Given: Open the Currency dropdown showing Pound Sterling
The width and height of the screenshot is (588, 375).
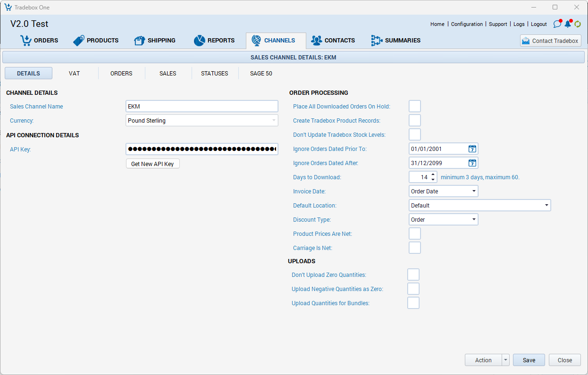Looking at the screenshot, I should click(202, 121).
